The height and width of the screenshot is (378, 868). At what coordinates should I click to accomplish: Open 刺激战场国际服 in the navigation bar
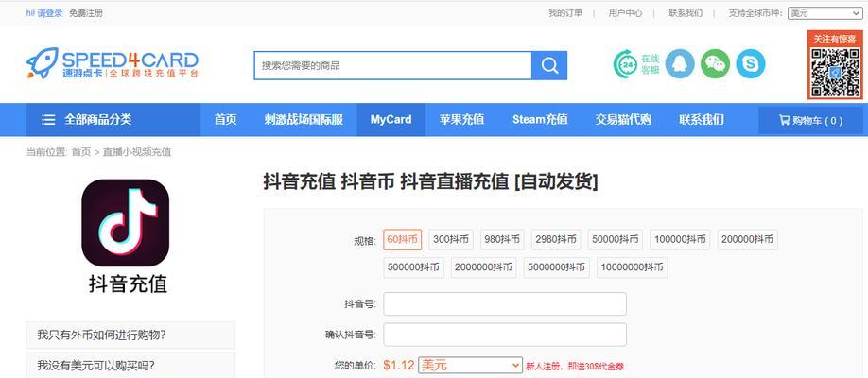tap(304, 120)
